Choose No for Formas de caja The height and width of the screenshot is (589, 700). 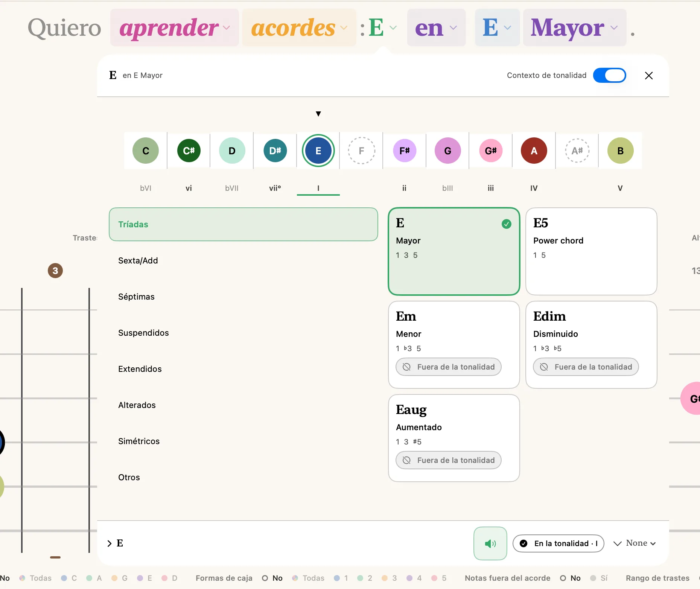272,578
